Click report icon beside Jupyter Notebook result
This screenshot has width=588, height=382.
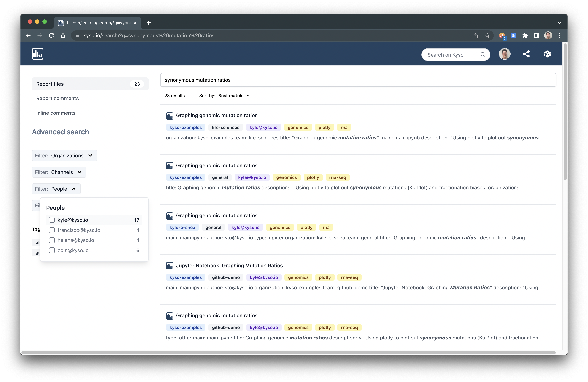[169, 266]
